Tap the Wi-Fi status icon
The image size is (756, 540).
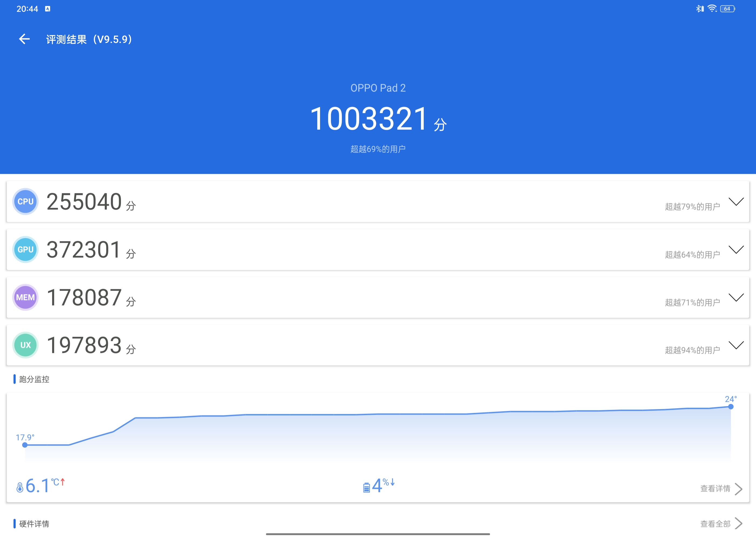[x=712, y=9]
